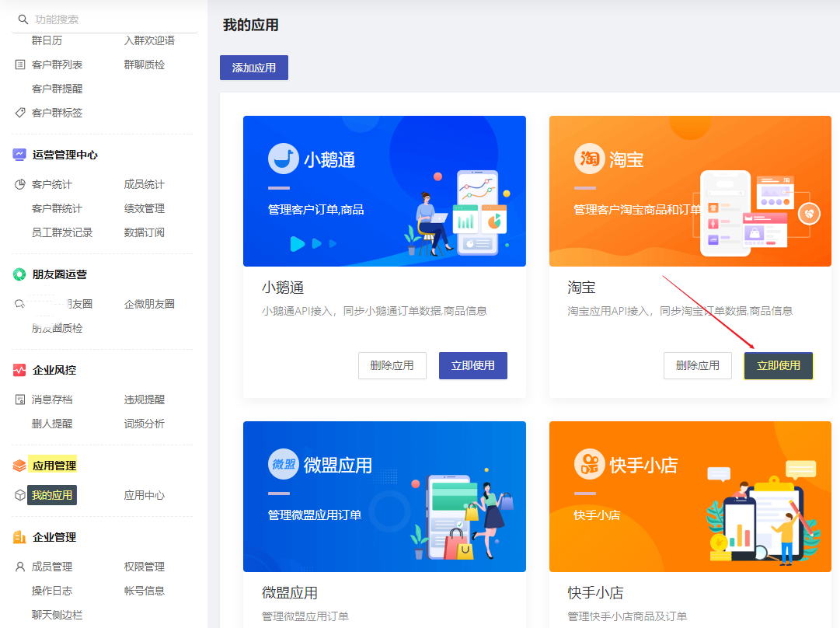
Task: Click the 企业管理 section header
Action: point(54,537)
